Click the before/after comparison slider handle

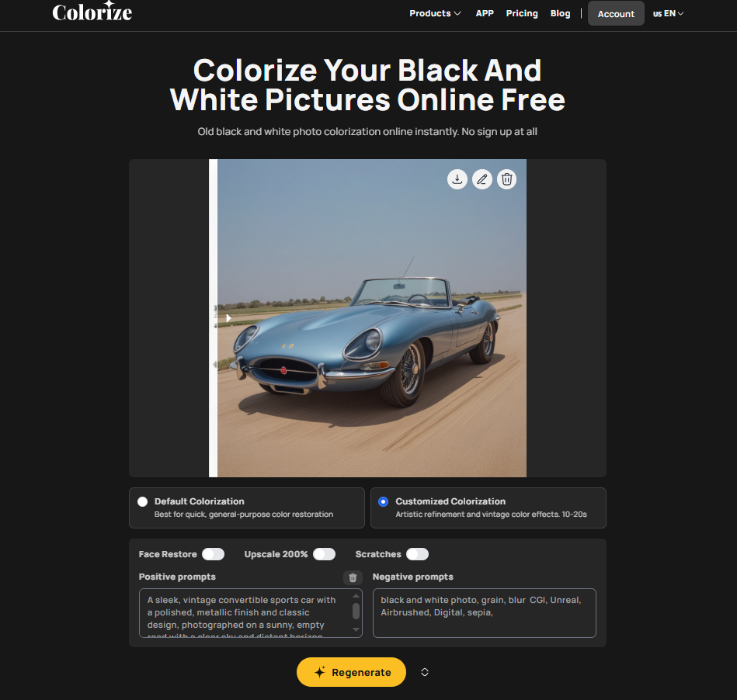228,318
